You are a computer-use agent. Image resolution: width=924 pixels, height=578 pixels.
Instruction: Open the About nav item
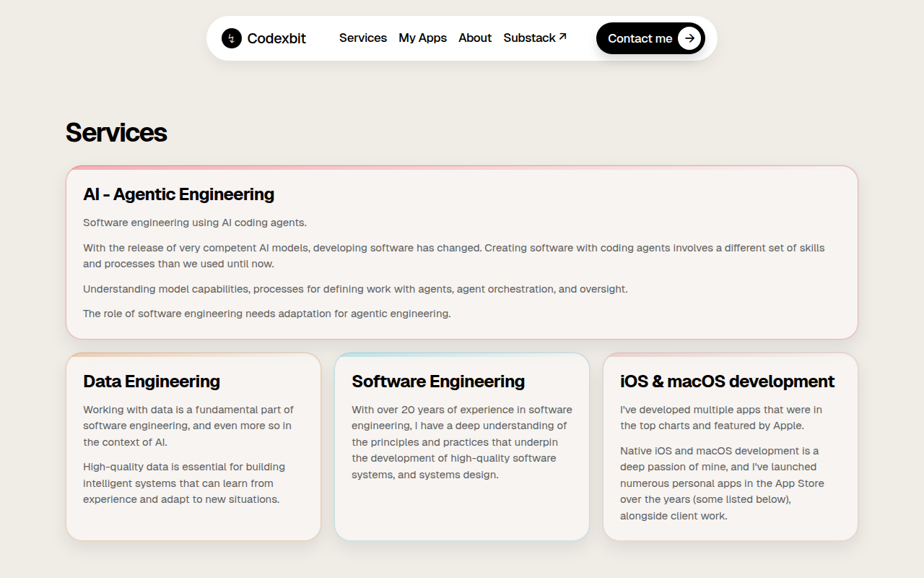click(x=475, y=38)
